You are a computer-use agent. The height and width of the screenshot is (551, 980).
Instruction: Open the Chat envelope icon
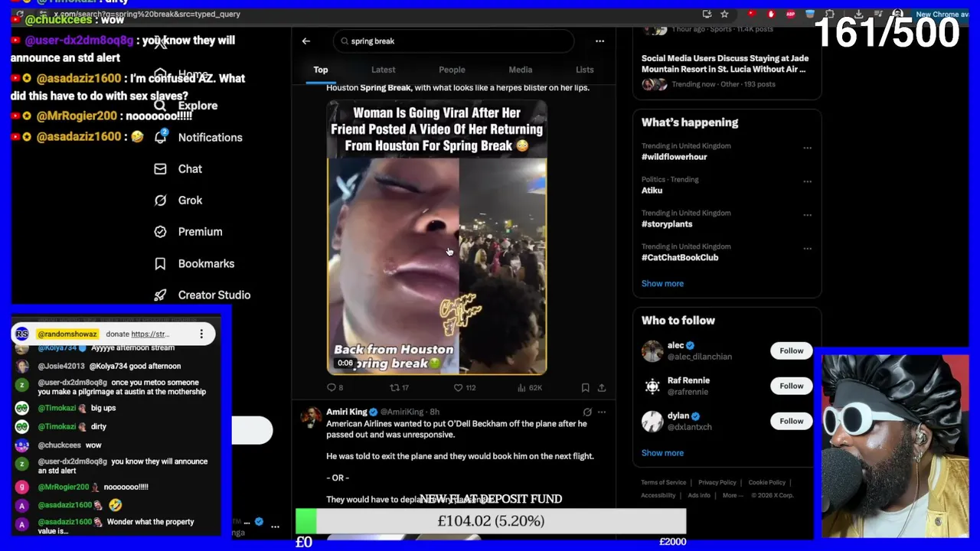[160, 168]
